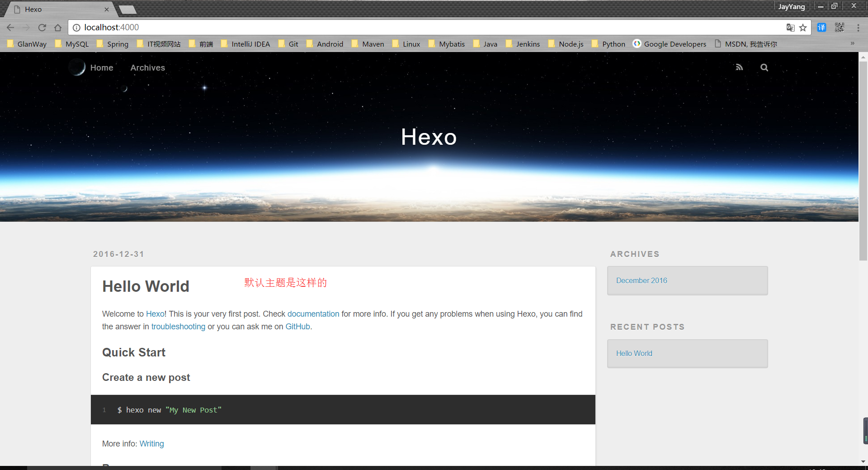868x470 pixels.
Task: Open the troubleshooting link
Action: tap(178, 327)
